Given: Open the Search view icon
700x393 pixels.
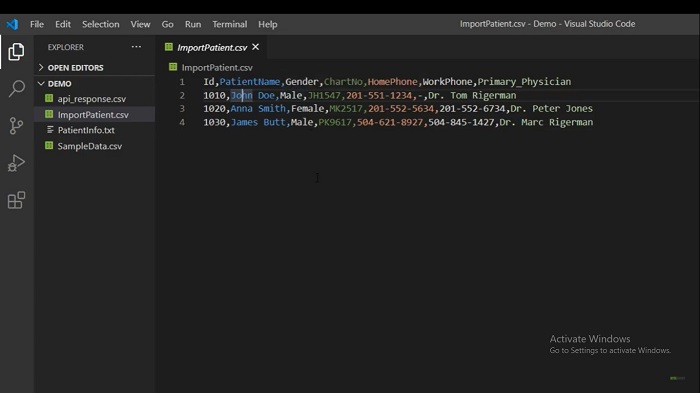Looking at the screenshot, I should click(x=17, y=88).
